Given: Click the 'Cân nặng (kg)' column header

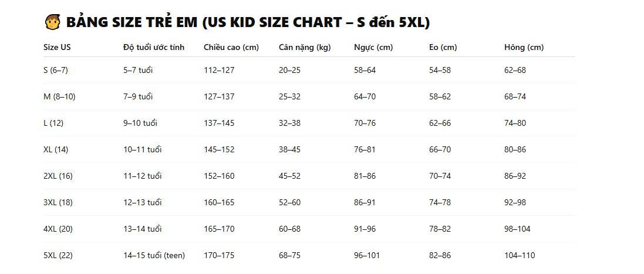Looking at the screenshot, I should point(305,47).
